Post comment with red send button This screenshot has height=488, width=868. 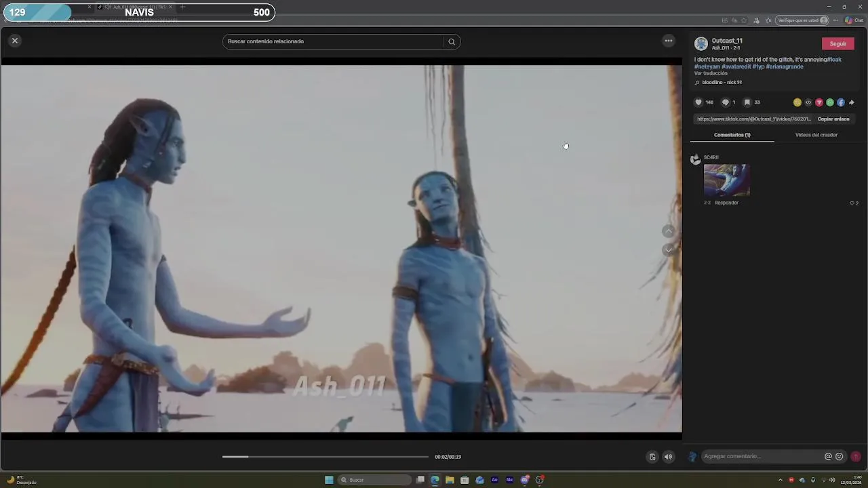click(856, 457)
